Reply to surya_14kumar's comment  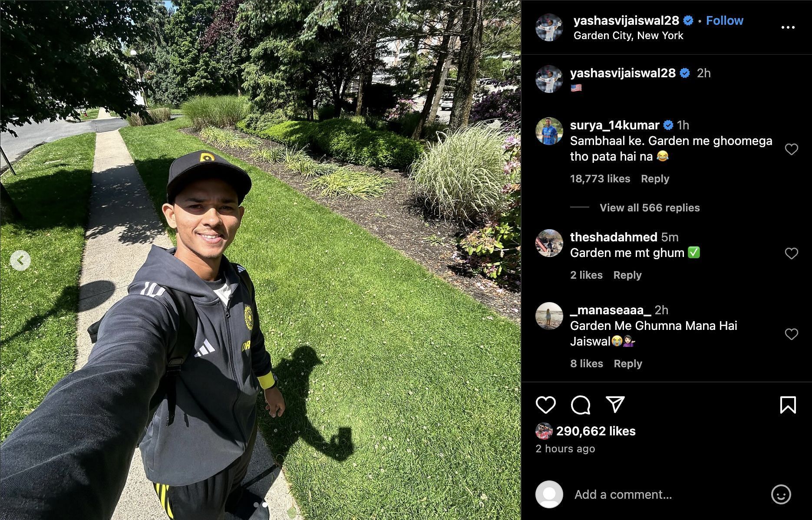pyautogui.click(x=655, y=178)
